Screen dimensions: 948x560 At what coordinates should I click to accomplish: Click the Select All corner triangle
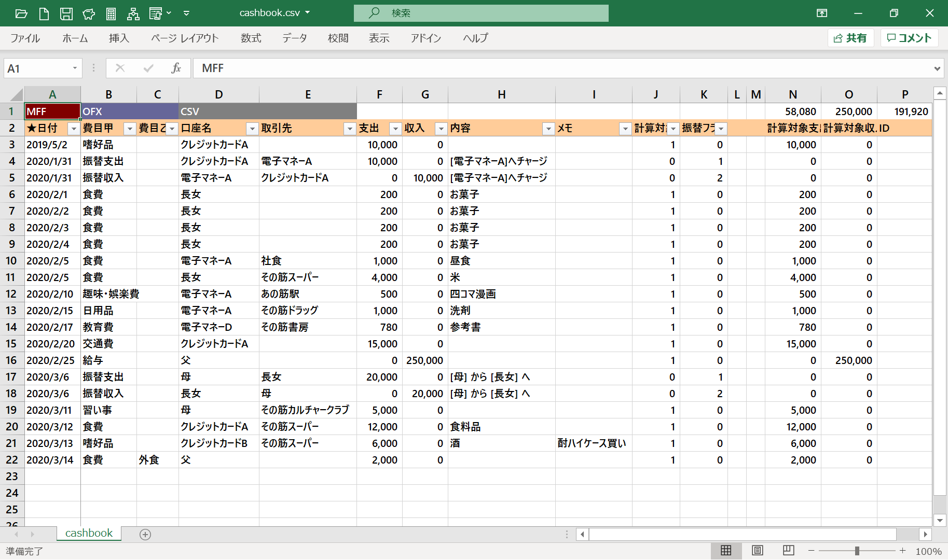tap(17, 95)
